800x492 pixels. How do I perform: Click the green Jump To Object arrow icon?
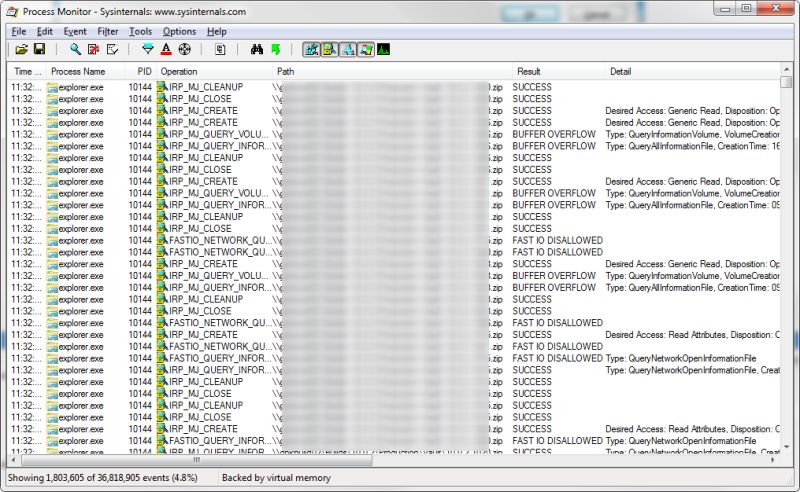point(276,49)
